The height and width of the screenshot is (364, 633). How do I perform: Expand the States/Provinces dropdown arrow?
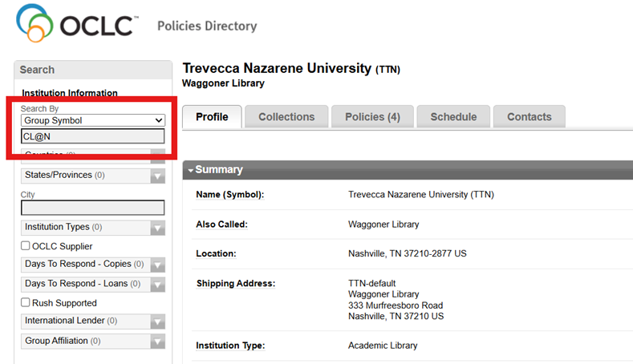click(158, 176)
